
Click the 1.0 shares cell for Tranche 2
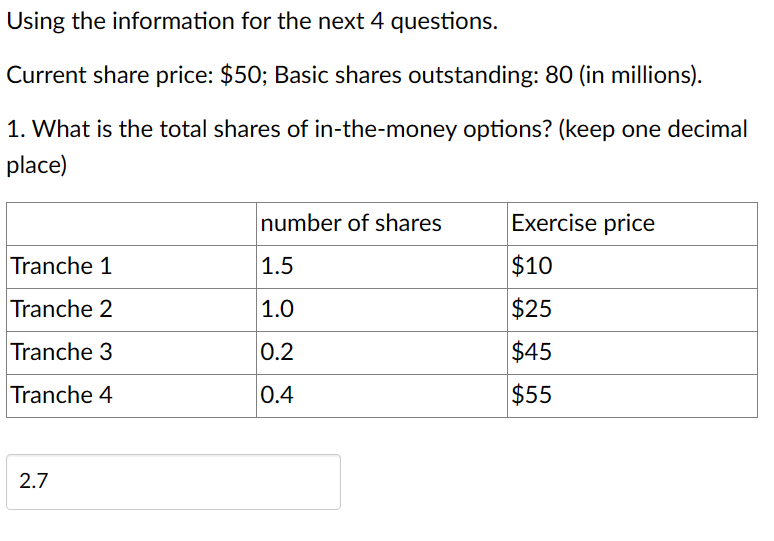(x=382, y=310)
